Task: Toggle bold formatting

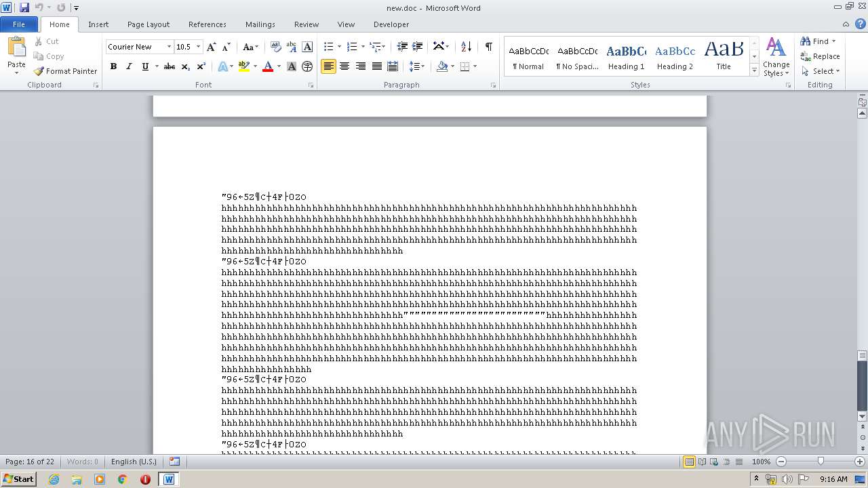Action: click(113, 66)
